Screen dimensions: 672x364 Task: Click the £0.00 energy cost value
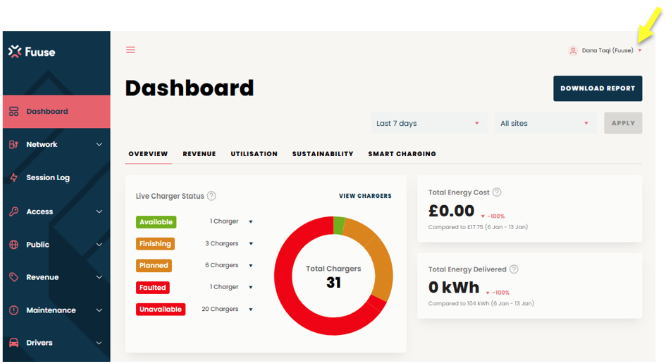pyautogui.click(x=451, y=211)
